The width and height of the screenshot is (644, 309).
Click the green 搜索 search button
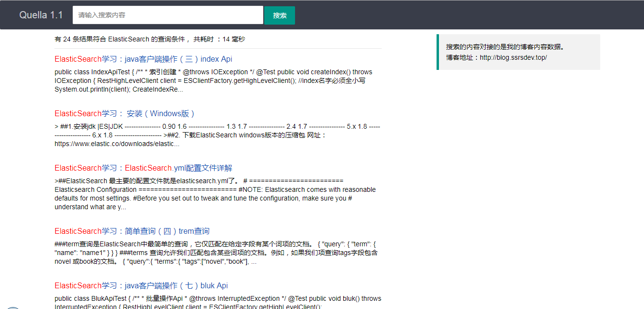pyautogui.click(x=280, y=15)
